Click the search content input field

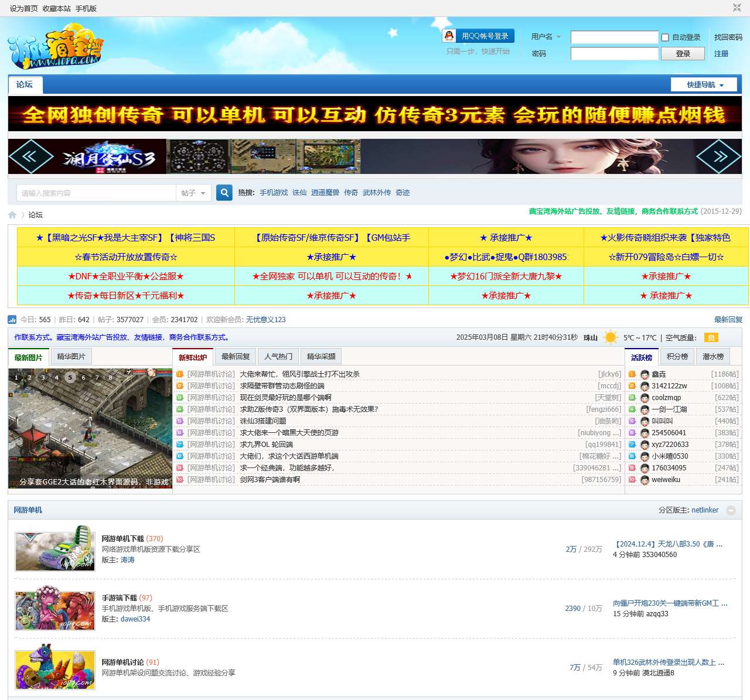pos(97,193)
